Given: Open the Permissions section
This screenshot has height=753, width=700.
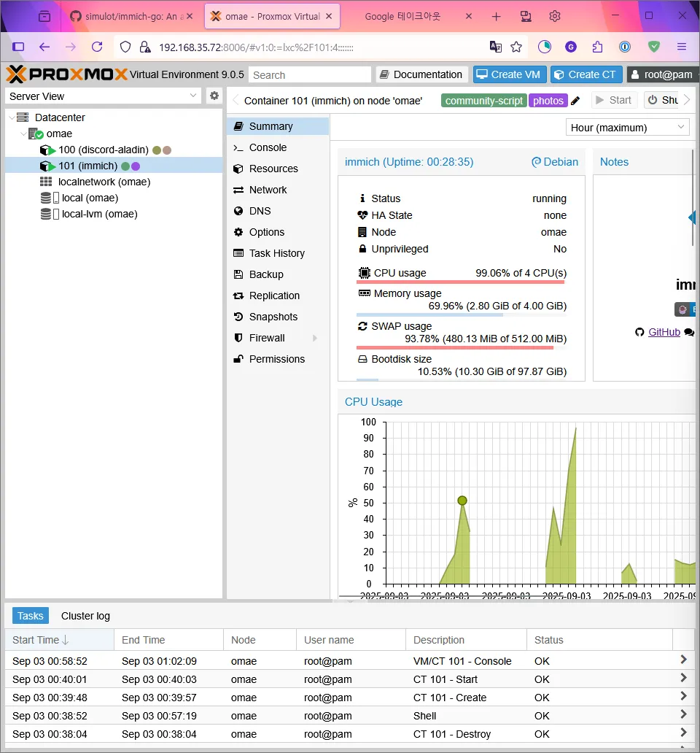Looking at the screenshot, I should 278,359.
